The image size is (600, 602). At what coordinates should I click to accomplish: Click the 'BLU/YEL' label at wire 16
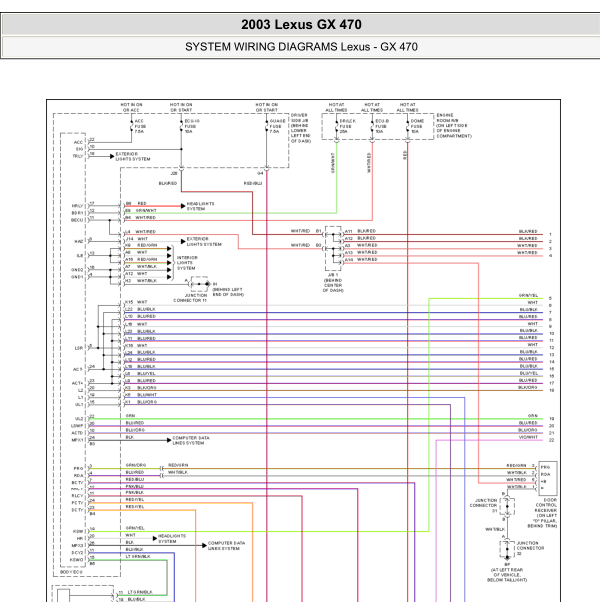(x=529, y=373)
